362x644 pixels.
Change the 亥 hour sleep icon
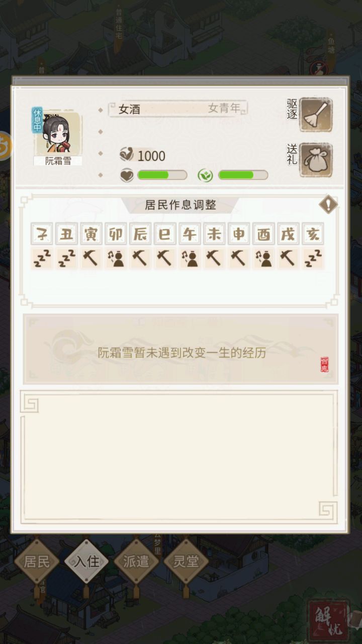point(313,259)
